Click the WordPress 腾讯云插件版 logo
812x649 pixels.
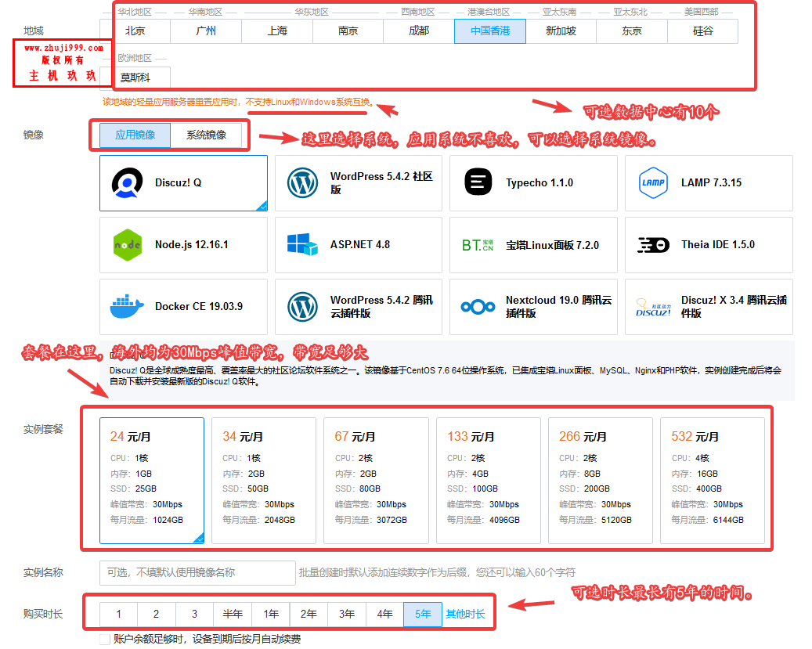tap(302, 307)
